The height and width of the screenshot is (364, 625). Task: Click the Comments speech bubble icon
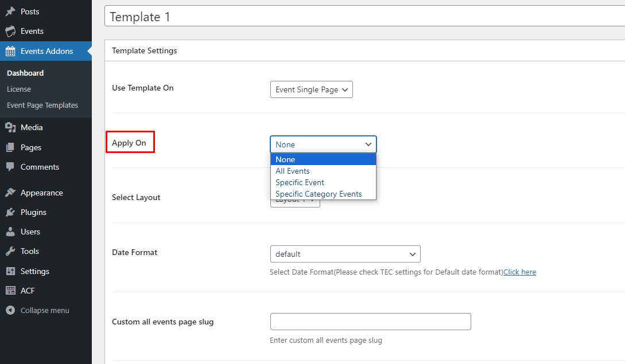10,167
